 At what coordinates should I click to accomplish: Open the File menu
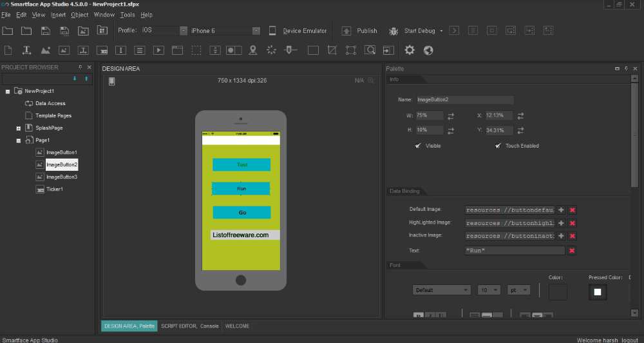tap(6, 15)
